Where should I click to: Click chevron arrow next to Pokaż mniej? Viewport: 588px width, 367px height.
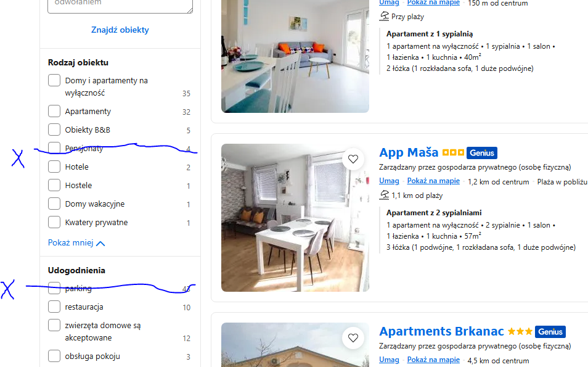(x=100, y=244)
